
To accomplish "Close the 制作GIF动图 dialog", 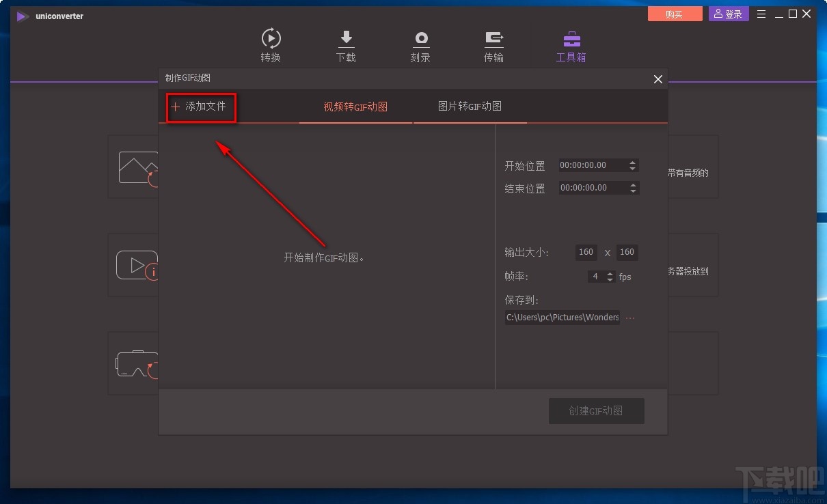I will (657, 79).
